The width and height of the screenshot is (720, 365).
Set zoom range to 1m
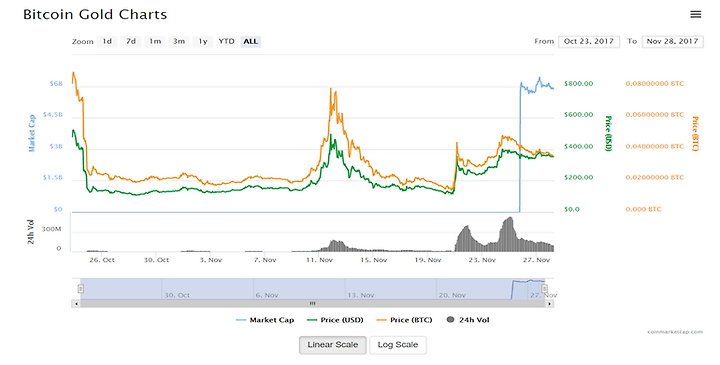(155, 41)
